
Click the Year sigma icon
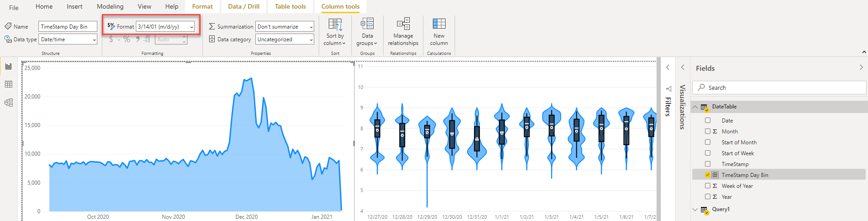coord(715,197)
